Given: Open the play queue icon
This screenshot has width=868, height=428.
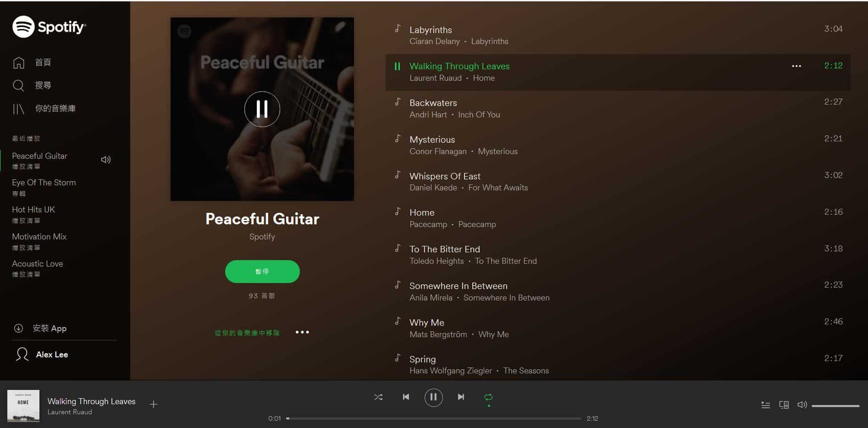Looking at the screenshot, I should (766, 405).
